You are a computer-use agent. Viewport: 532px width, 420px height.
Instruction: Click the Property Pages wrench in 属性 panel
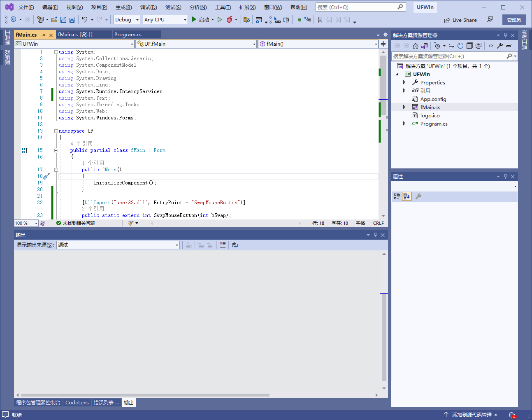tap(418, 196)
